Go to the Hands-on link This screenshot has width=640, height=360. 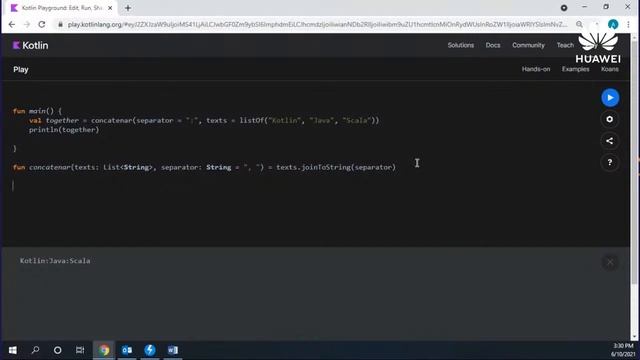[x=536, y=69]
